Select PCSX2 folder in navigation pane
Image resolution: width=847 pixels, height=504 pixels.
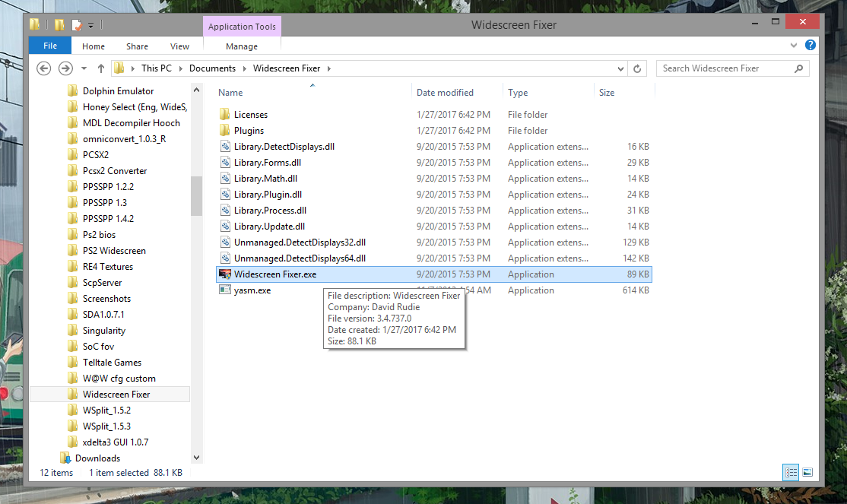[x=96, y=154]
